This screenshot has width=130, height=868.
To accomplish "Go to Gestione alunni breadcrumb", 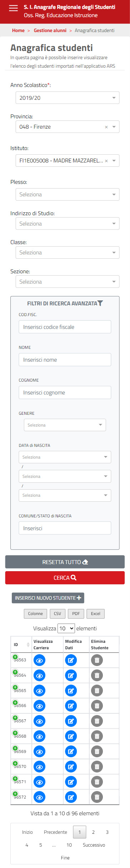I will 50,31.
